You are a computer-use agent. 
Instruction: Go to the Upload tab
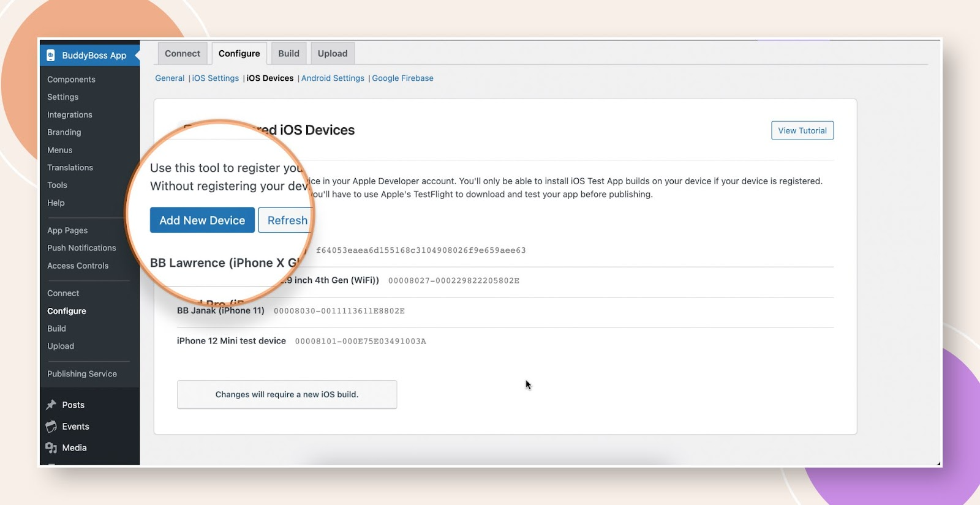point(333,53)
